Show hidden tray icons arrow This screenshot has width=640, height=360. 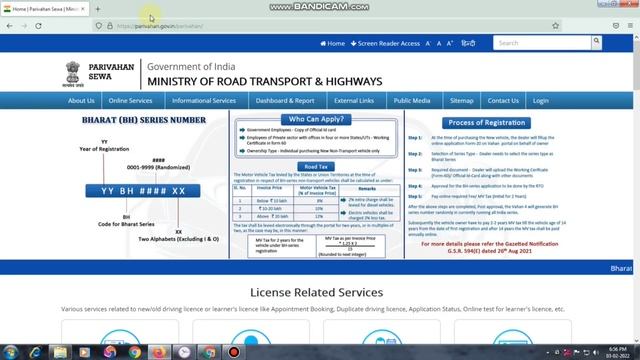point(547,352)
